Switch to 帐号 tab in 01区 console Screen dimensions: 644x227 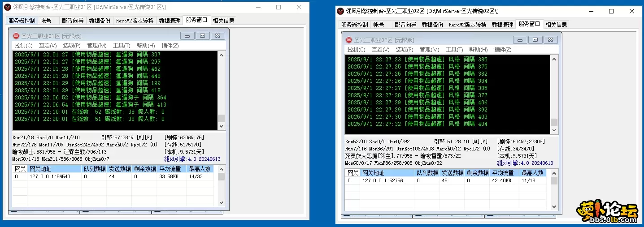point(46,21)
